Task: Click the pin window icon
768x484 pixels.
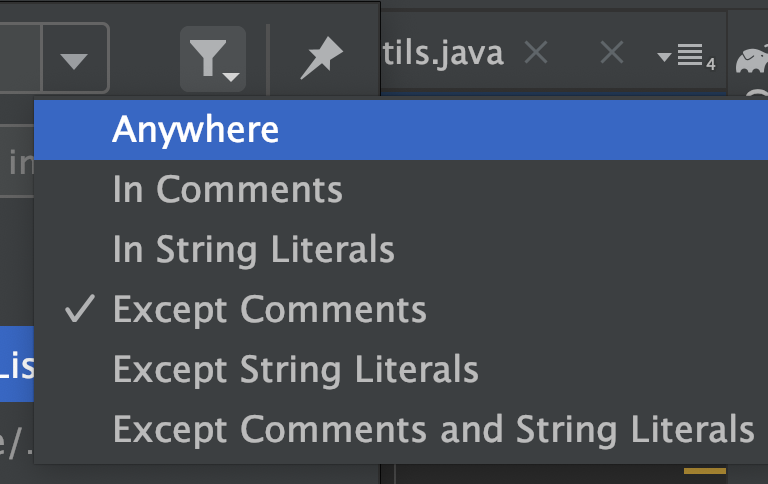Action: click(321, 61)
